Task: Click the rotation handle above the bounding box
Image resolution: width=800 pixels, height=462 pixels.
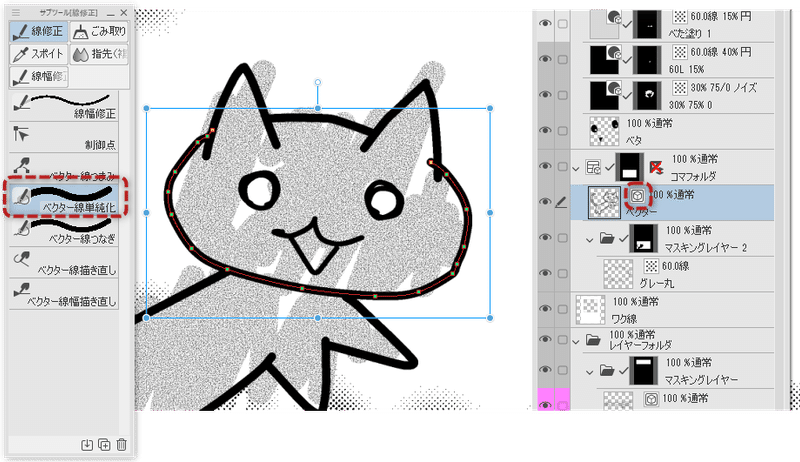Action: pyautogui.click(x=317, y=82)
